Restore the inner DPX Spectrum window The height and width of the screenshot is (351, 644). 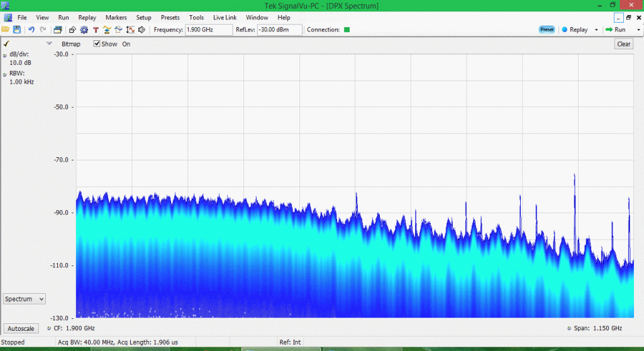coord(628,17)
